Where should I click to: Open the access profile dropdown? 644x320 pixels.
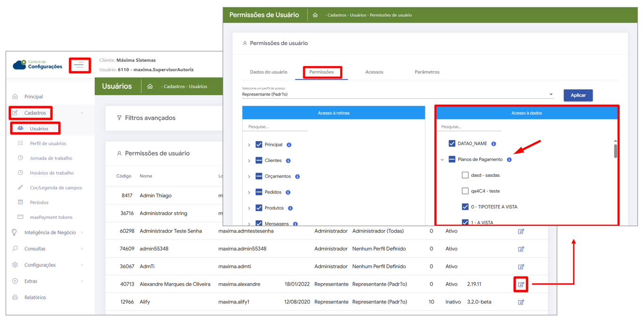pyautogui.click(x=551, y=94)
